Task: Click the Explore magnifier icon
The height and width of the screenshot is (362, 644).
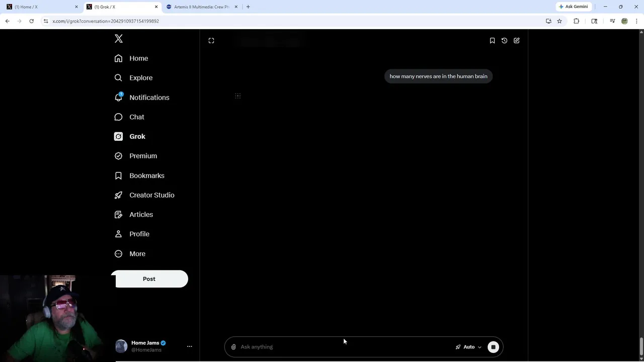Action: pyautogui.click(x=118, y=78)
